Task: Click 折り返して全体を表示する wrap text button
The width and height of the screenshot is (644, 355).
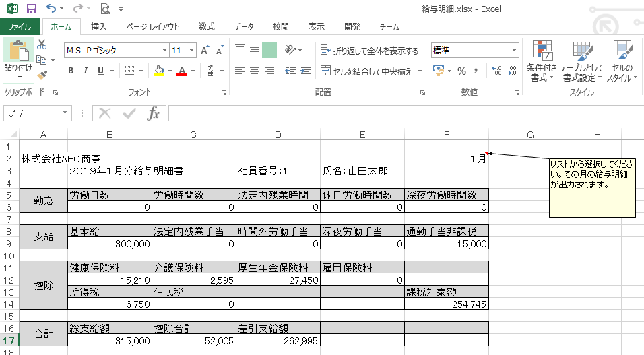Action: click(369, 50)
